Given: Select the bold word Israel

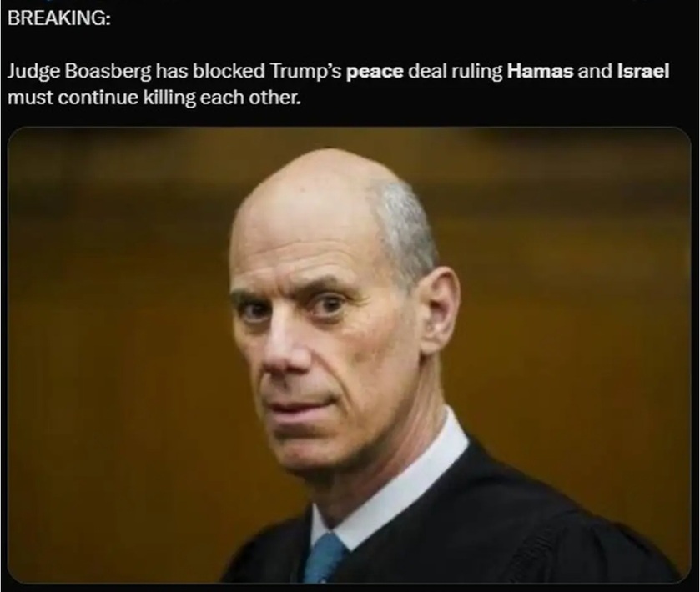Looking at the screenshot, I should click(643, 72).
